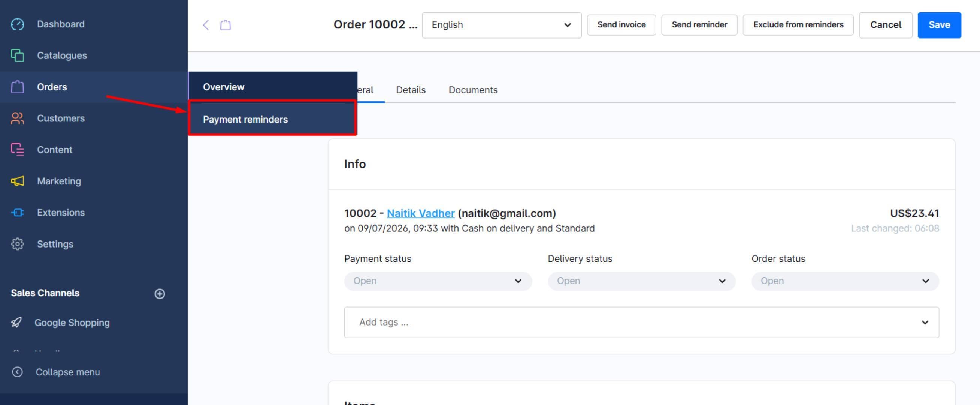The height and width of the screenshot is (405, 980).
Task: Open the Payment status dropdown
Action: tap(438, 281)
